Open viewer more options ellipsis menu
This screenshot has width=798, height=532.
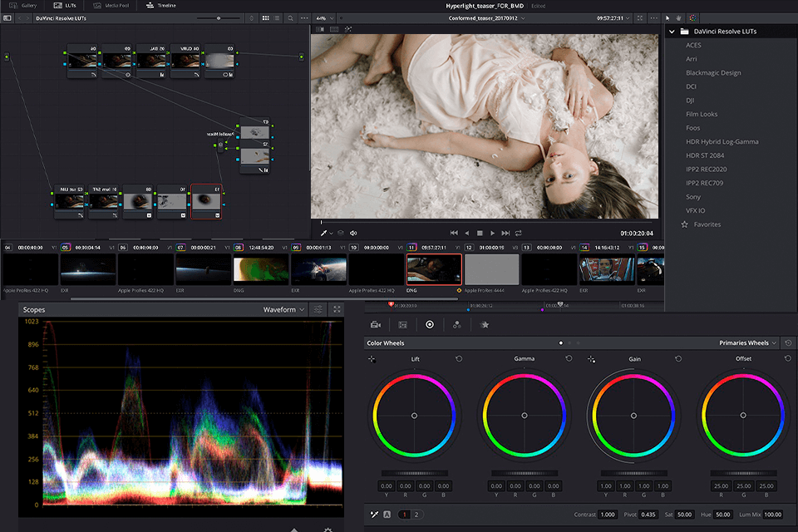point(653,18)
